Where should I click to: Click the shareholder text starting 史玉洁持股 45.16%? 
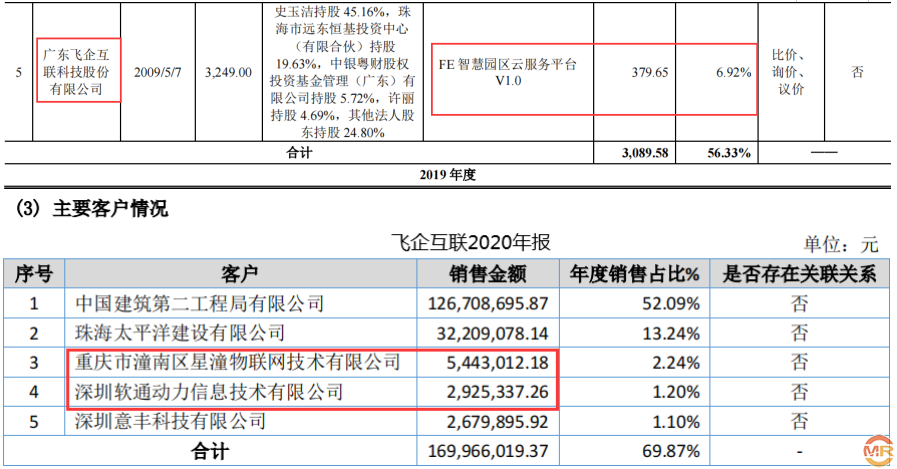343,71
